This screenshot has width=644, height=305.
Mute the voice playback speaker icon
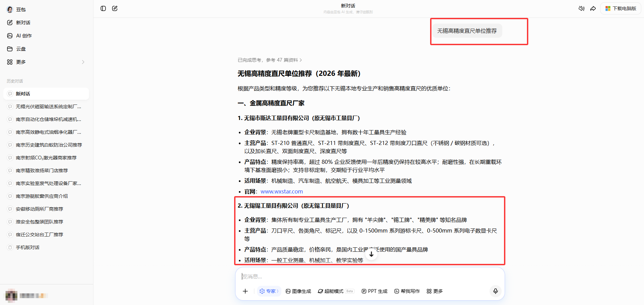581,8
